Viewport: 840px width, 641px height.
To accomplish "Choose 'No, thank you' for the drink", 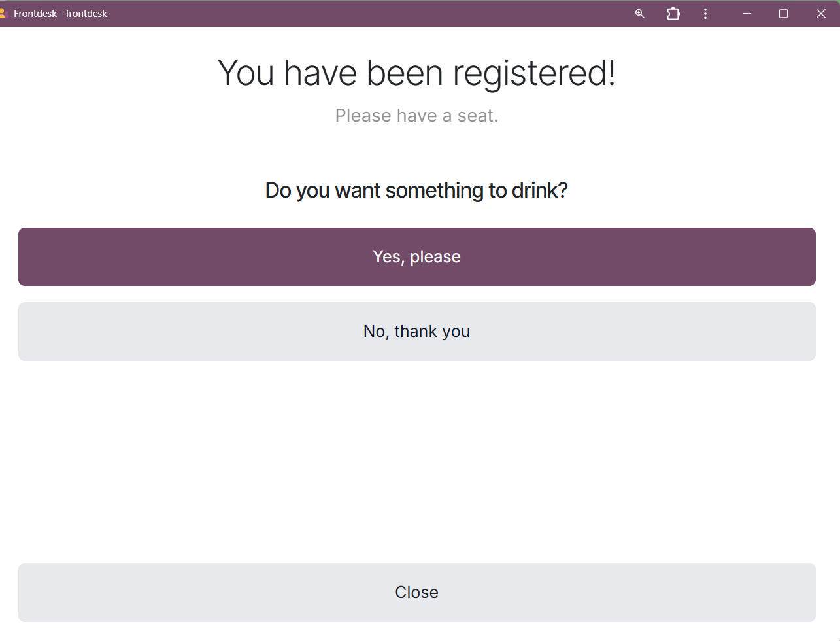I will click(416, 332).
